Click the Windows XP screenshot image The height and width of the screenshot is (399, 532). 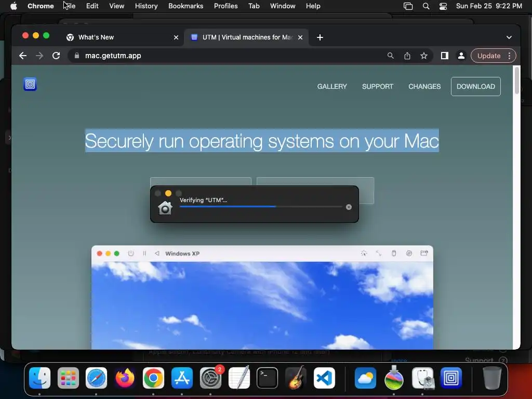coord(262,297)
